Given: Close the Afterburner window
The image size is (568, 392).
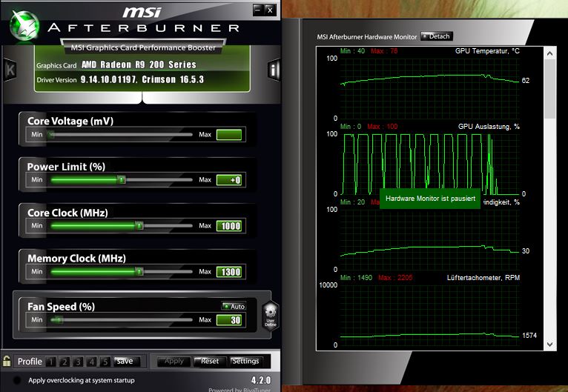Looking at the screenshot, I should (270, 10).
